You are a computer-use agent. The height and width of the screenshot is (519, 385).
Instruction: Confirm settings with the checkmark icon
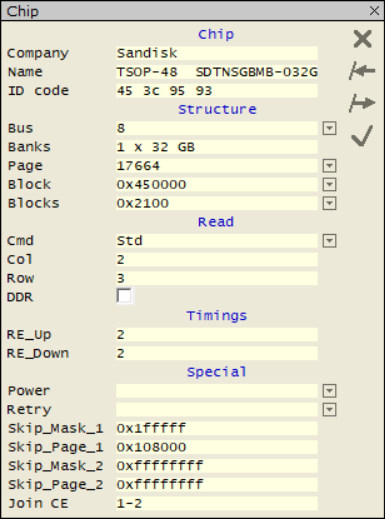tap(362, 135)
